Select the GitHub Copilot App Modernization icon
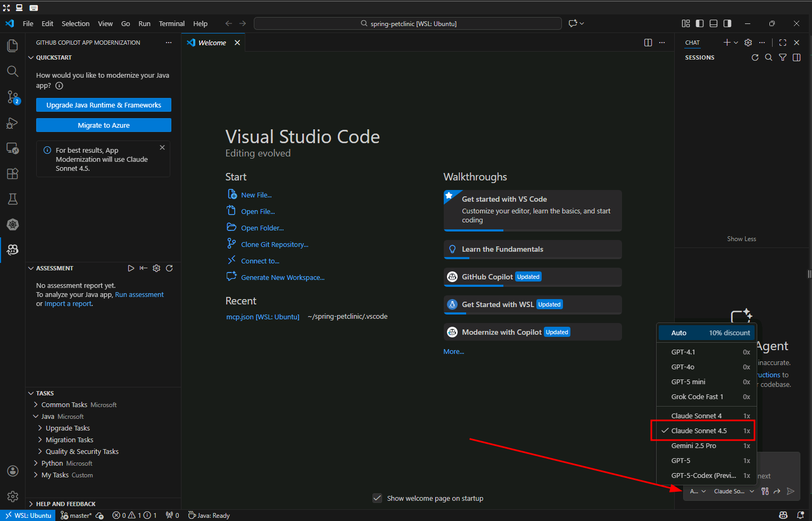Viewport: 812px width, 521px height. pos(12,250)
